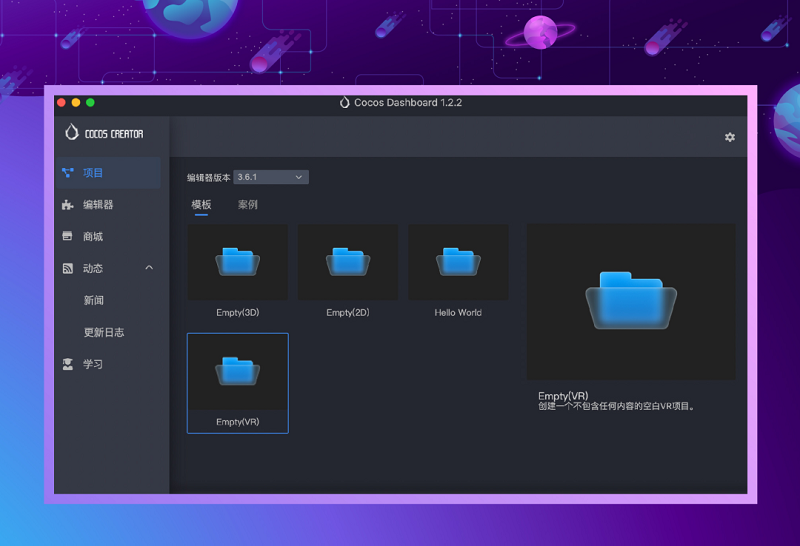
Task: Open settings via the gear icon
Action: pos(729,137)
